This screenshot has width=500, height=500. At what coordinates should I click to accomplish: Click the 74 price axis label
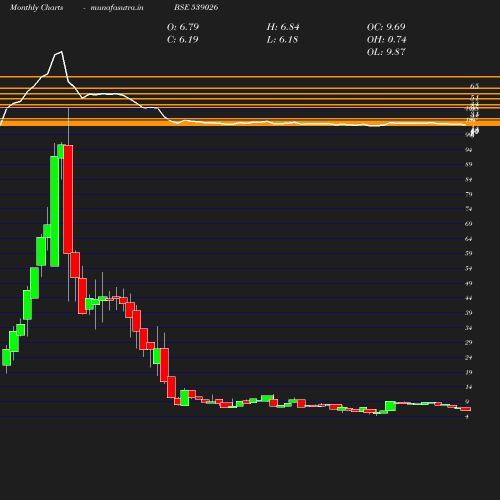[x=469, y=209]
